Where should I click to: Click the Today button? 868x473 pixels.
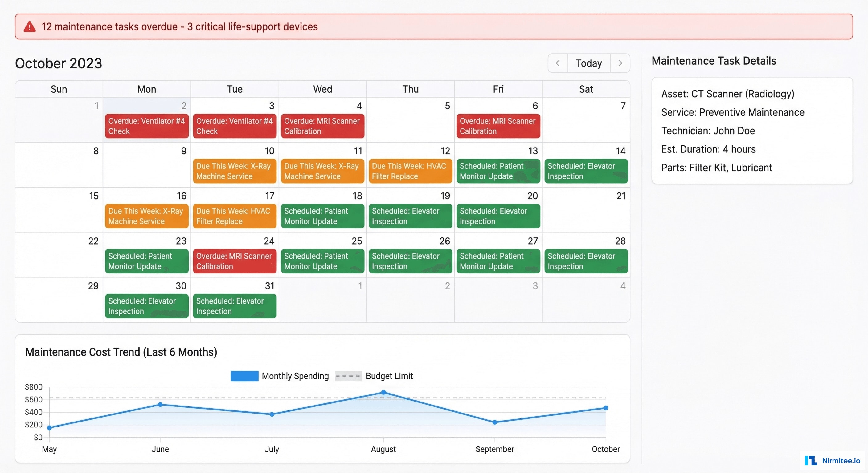589,63
